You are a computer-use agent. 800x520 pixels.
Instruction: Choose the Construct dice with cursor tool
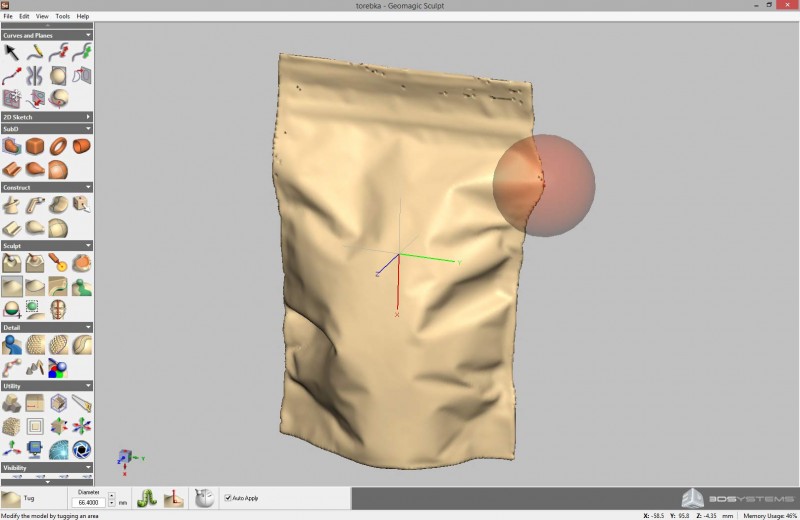click(82, 205)
